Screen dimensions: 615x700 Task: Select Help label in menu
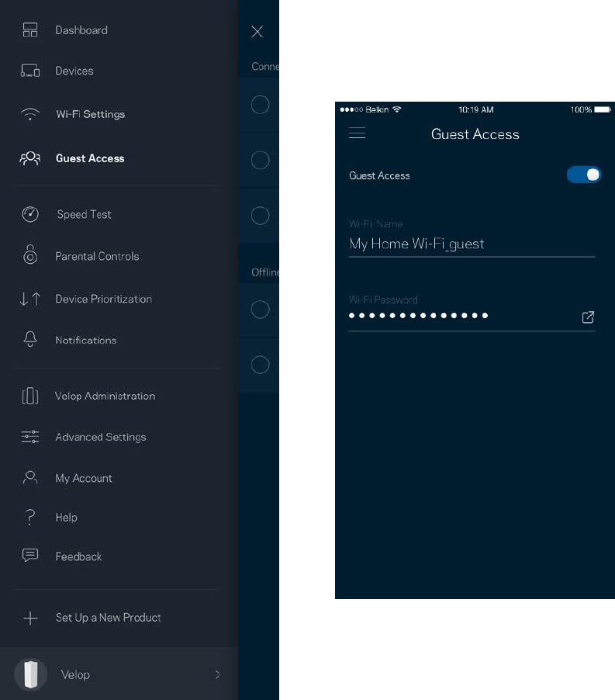66,517
